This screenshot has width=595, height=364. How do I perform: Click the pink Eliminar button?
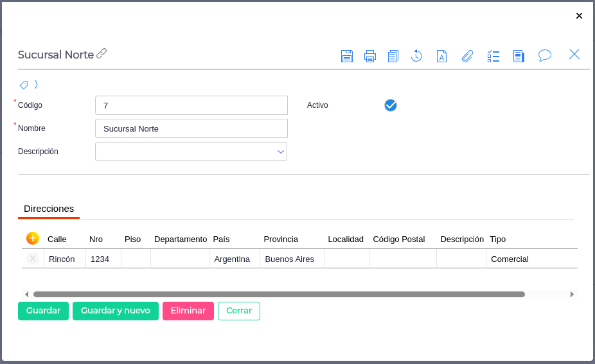point(188,311)
